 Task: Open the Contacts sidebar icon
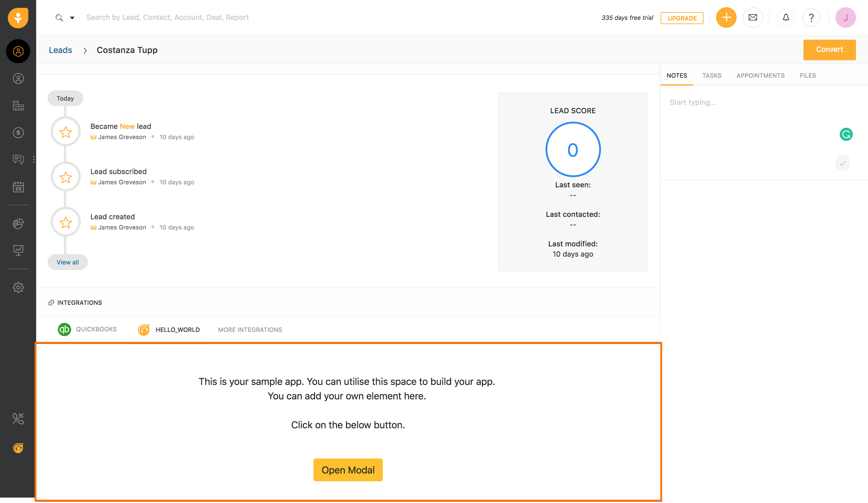coord(18,79)
